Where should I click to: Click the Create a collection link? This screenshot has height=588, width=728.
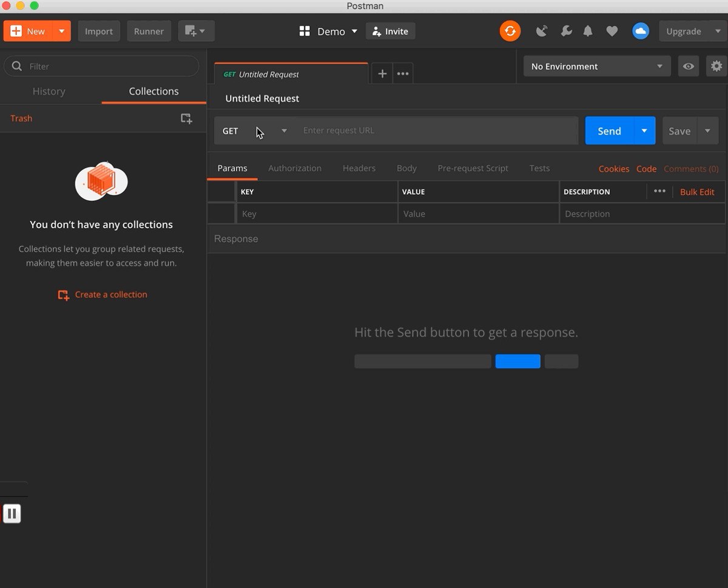(111, 294)
